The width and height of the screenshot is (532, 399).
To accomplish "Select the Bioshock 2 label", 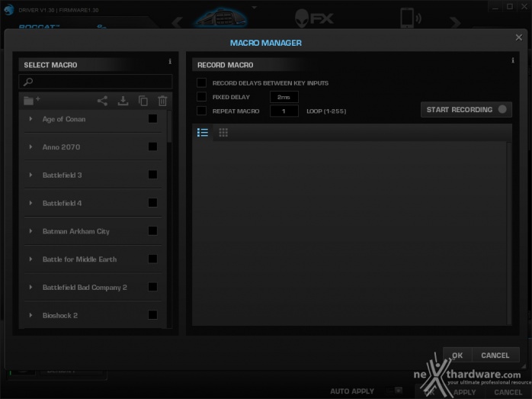I will [60, 316].
